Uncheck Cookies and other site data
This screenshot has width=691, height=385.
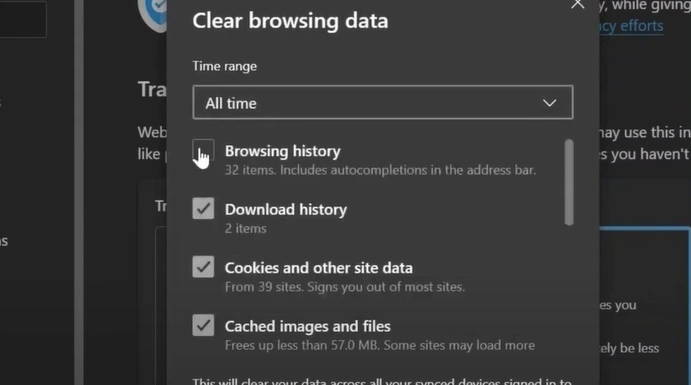tap(203, 267)
